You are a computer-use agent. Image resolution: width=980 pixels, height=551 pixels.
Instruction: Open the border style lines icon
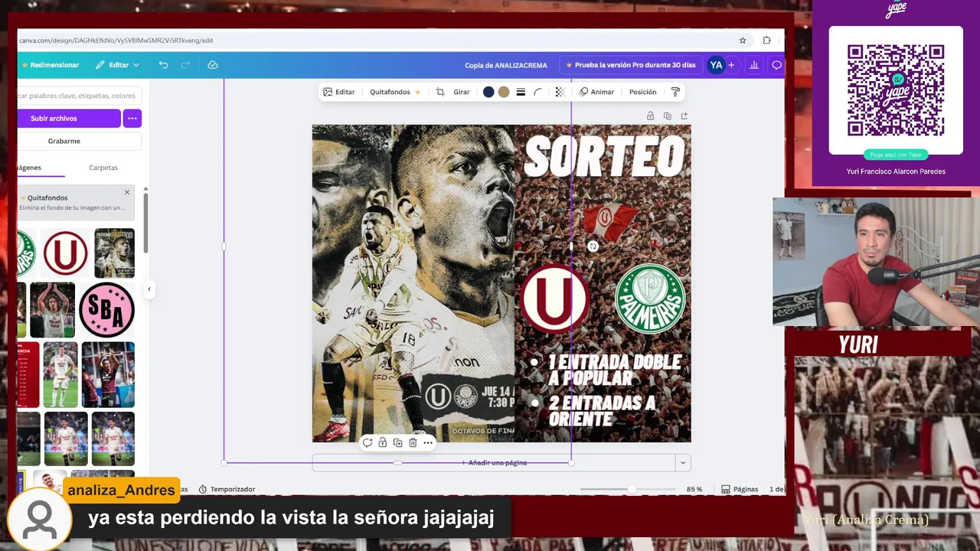click(521, 92)
